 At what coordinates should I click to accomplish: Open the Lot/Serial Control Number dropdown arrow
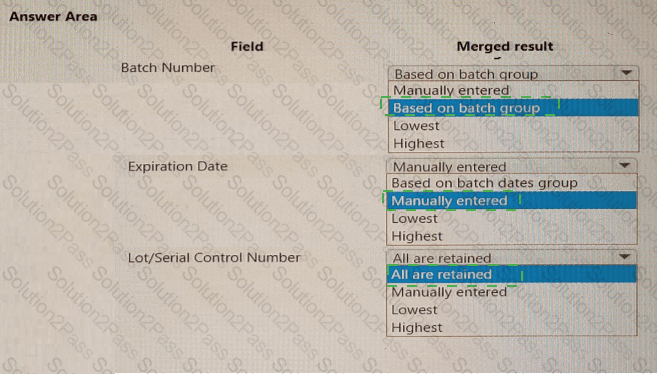[x=625, y=257]
